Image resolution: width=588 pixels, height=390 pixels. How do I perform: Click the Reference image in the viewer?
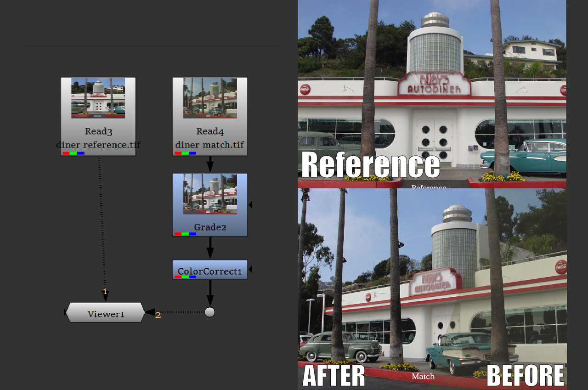click(x=432, y=94)
